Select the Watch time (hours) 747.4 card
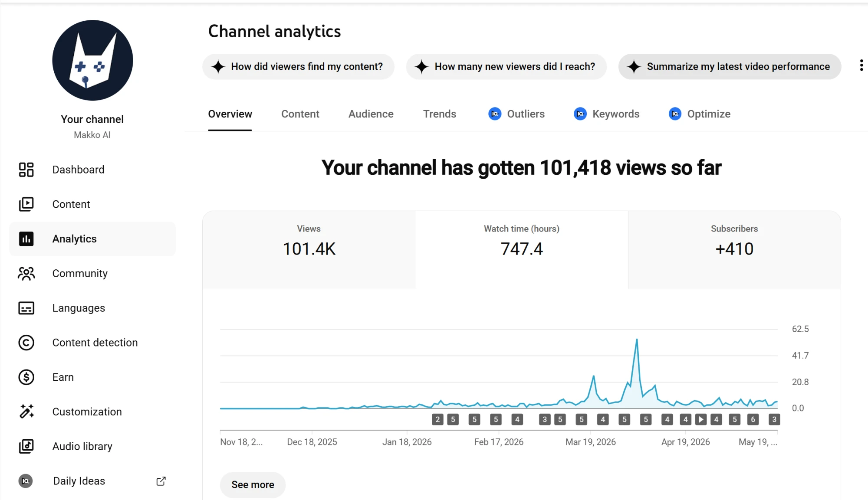This screenshot has width=868, height=500. pyautogui.click(x=521, y=250)
